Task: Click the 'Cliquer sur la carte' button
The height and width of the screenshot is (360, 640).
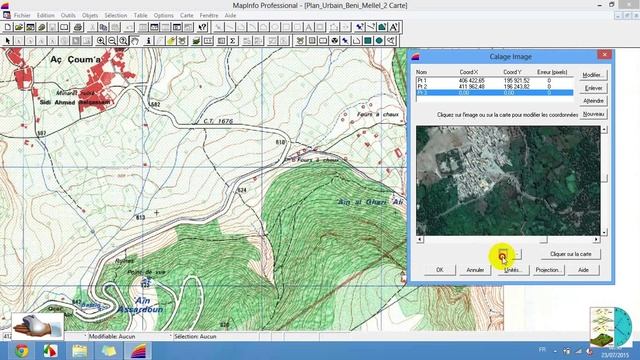Action: (571, 254)
